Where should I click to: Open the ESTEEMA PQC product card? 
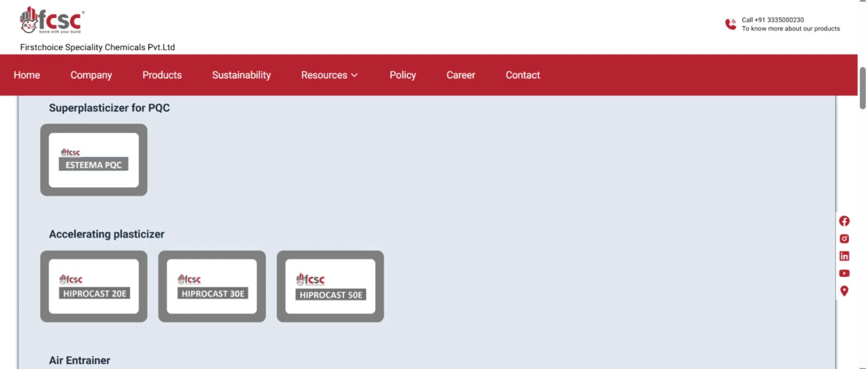tap(94, 160)
